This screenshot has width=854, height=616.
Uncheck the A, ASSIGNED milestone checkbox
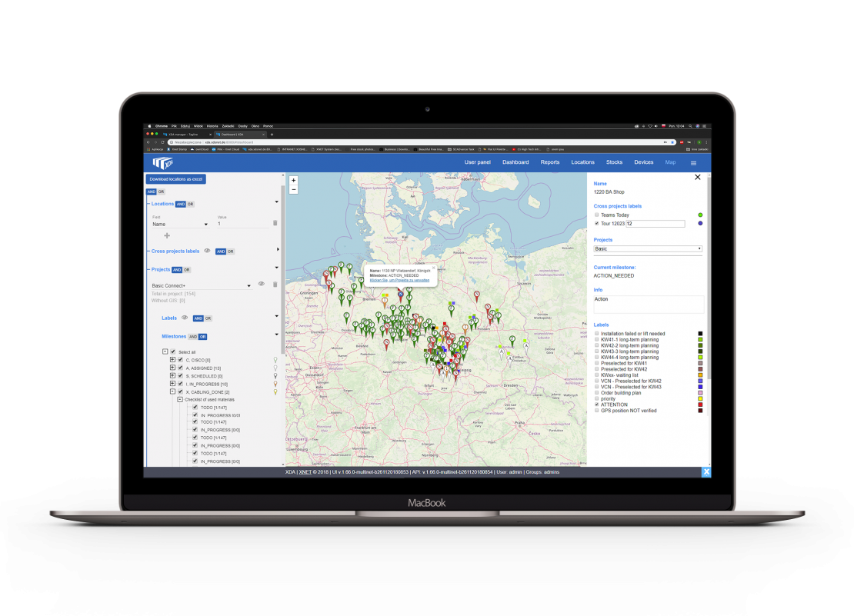click(180, 368)
